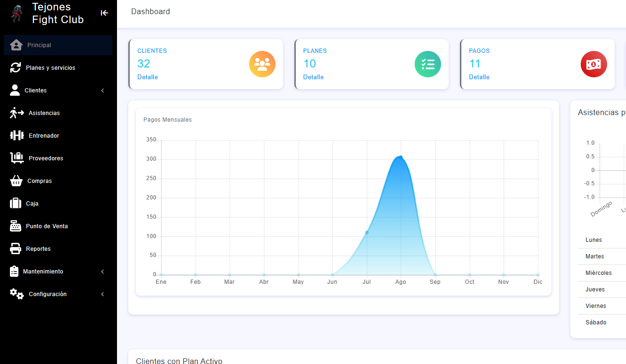Click the red Pagos money icon

click(x=593, y=64)
